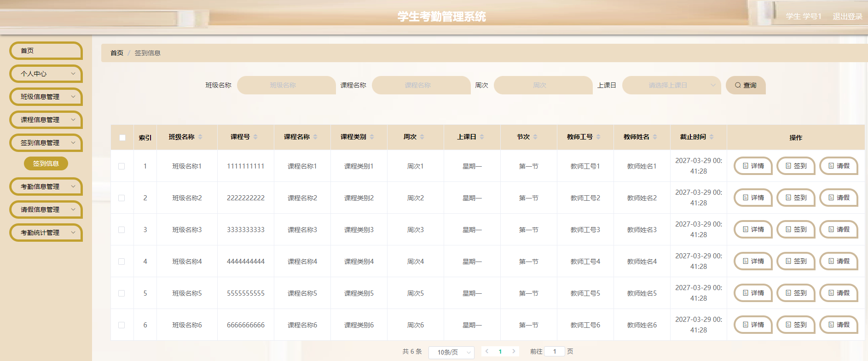The height and width of the screenshot is (361, 868).
Task: Focus the 课程名称 search field
Action: (x=421, y=85)
